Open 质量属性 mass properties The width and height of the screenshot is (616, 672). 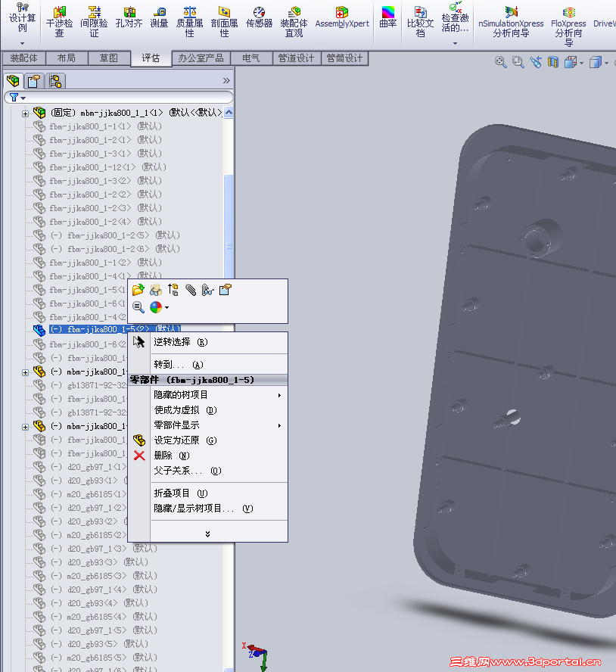pyautogui.click(x=189, y=21)
